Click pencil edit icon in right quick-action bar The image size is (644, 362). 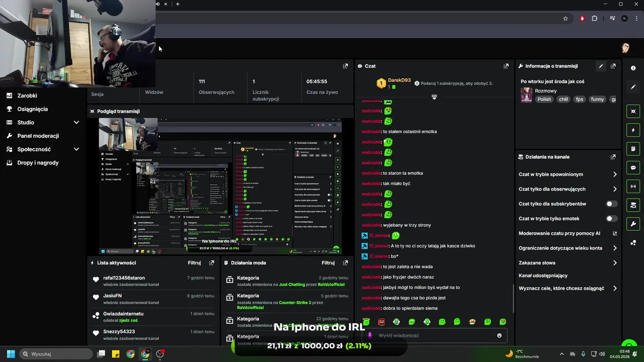point(633,87)
